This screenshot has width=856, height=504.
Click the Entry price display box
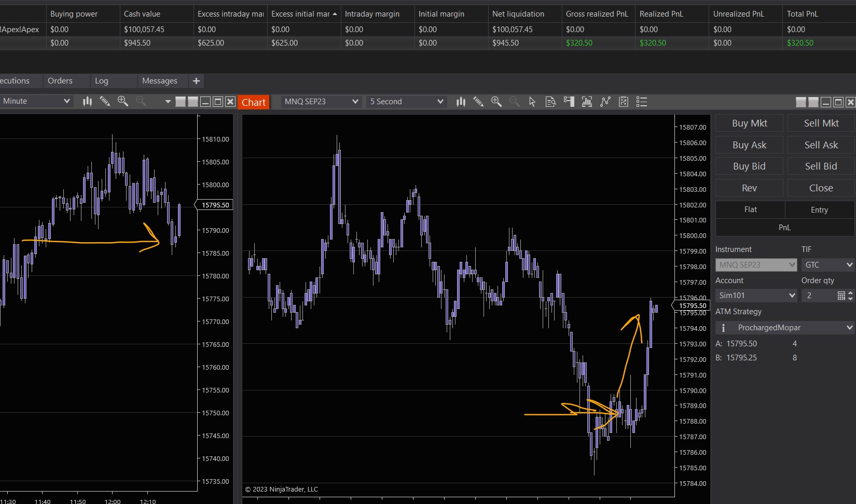coord(819,209)
